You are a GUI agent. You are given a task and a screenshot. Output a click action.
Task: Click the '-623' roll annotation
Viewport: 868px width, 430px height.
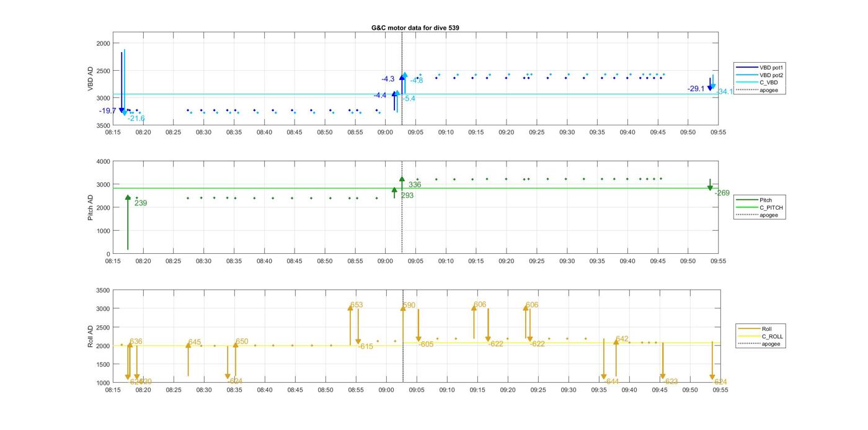click(x=670, y=382)
